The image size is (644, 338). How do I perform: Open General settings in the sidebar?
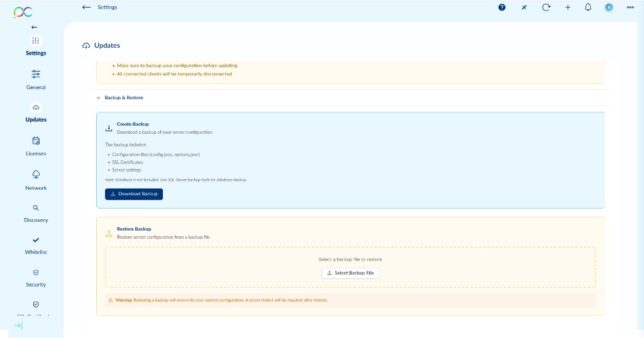pyautogui.click(x=36, y=80)
